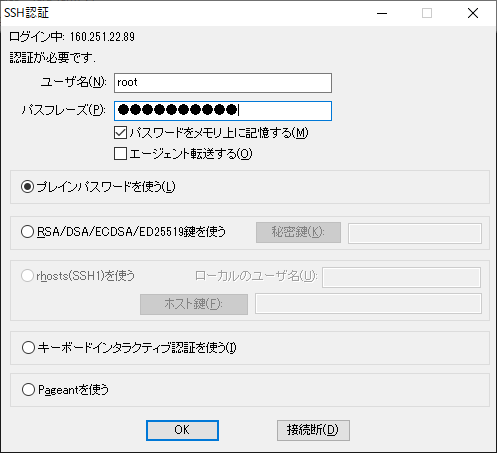Viewport: 497px width, 453px height.
Task: Click the disabled 秘密鍵 button
Action: click(x=298, y=232)
